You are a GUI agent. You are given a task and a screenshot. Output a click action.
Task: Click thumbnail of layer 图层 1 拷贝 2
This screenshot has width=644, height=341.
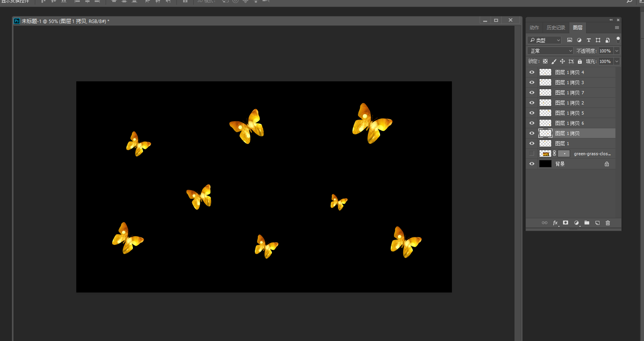[545, 103]
